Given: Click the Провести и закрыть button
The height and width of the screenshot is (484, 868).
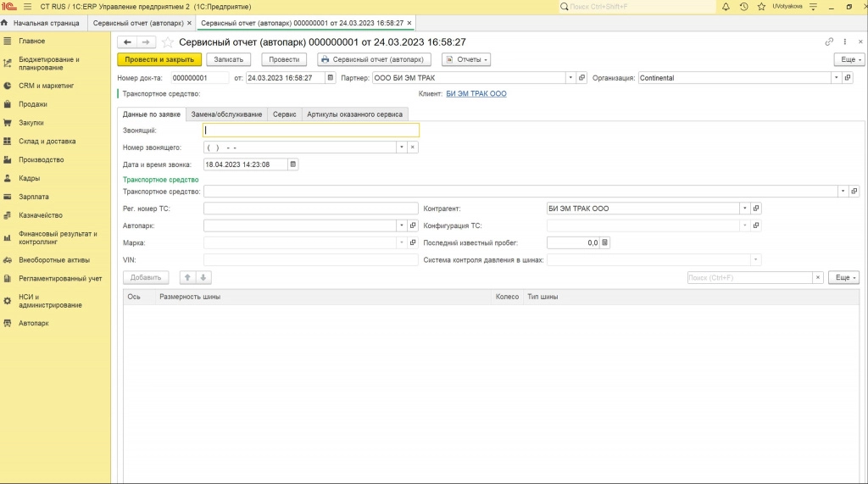Looking at the screenshot, I should click(159, 59).
